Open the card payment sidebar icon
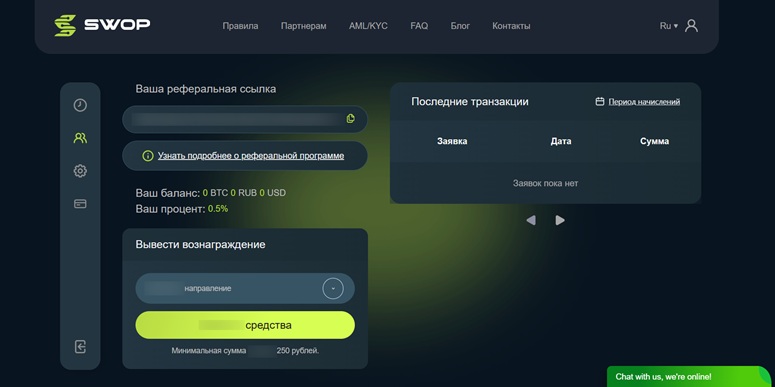 pyautogui.click(x=80, y=204)
